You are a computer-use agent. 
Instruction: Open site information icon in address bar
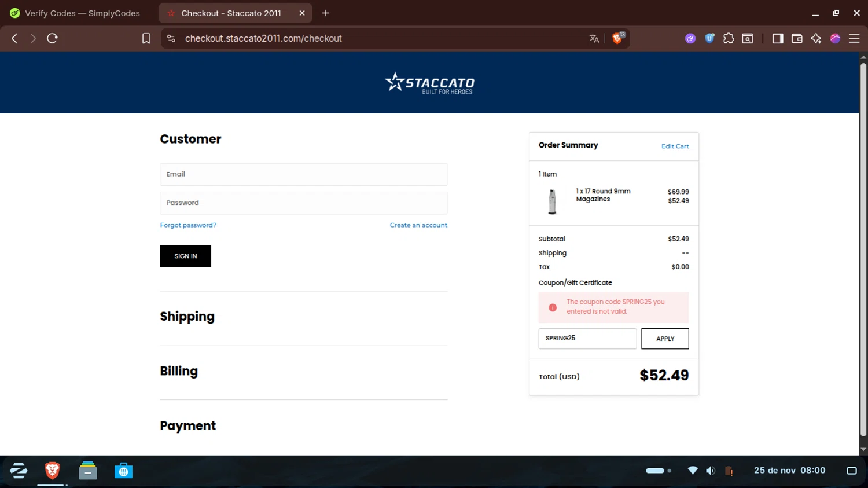click(x=171, y=38)
